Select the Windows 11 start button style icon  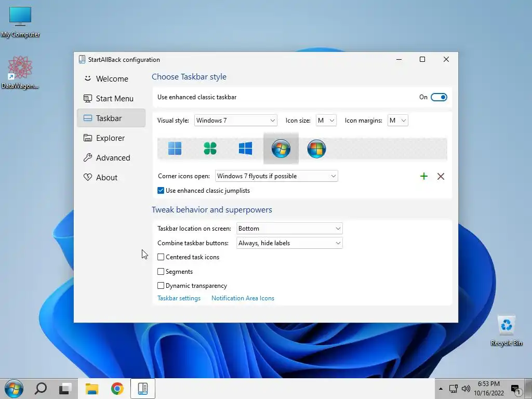point(175,148)
